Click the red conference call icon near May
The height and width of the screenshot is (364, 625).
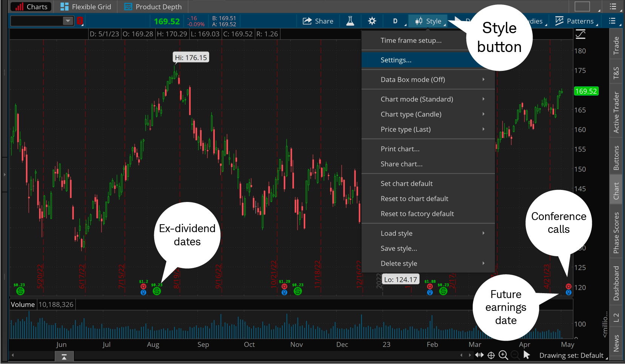click(x=568, y=286)
